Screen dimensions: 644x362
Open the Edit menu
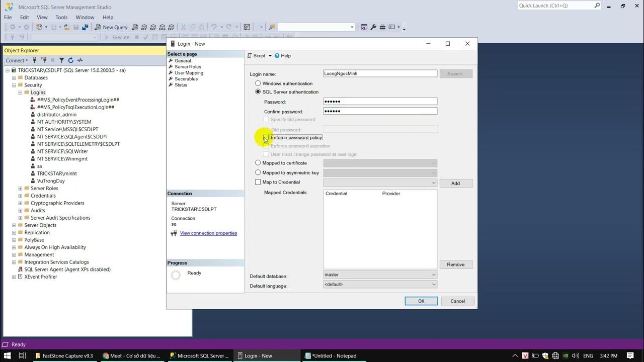click(24, 17)
